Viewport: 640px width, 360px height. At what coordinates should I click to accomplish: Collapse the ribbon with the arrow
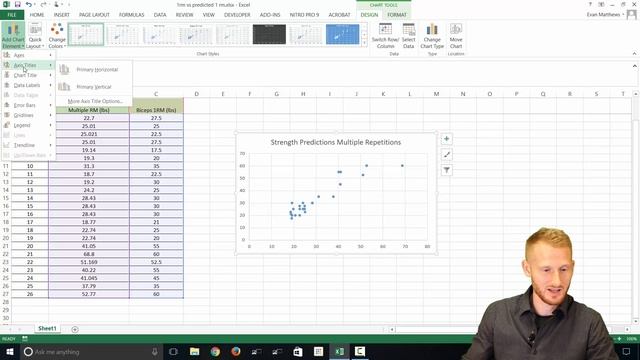click(x=634, y=53)
